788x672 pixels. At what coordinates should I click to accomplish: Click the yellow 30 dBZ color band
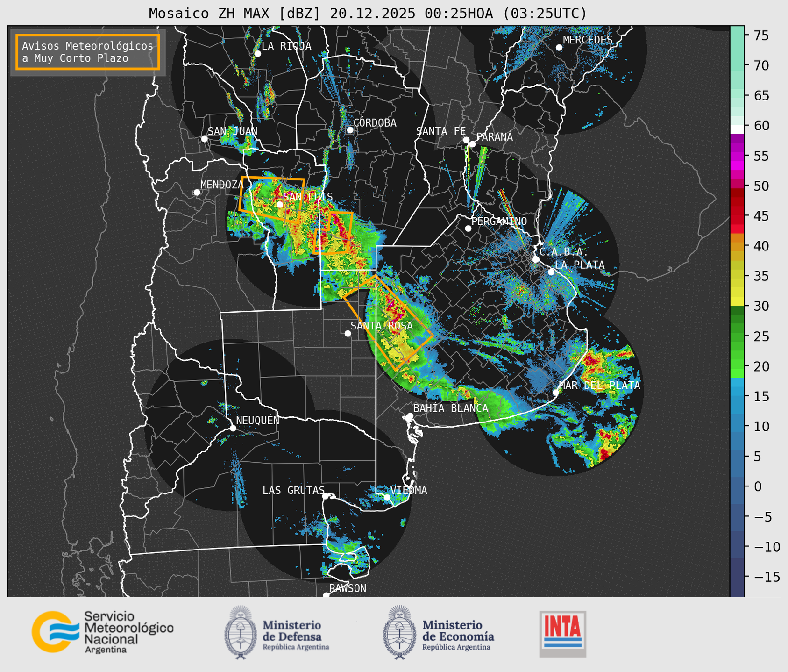pyautogui.click(x=737, y=301)
